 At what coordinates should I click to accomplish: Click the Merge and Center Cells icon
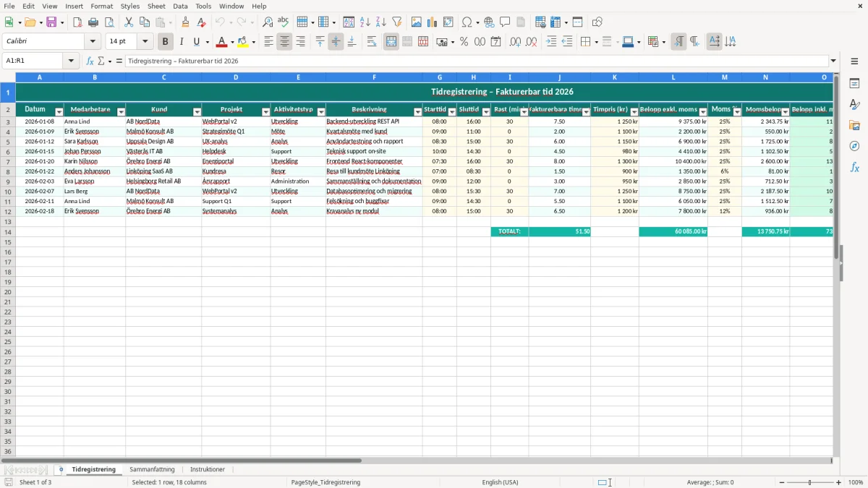(391, 42)
